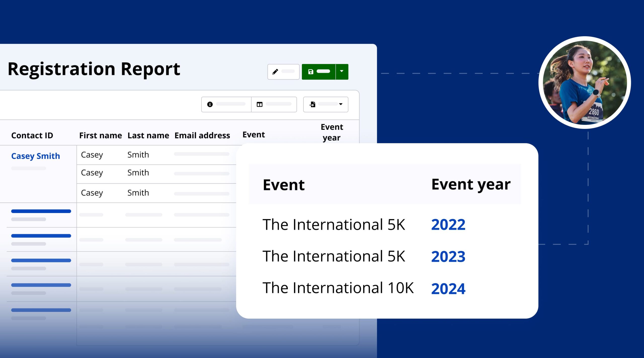Click the Registration Report title
Viewport: 644px width, 358px height.
[94, 69]
